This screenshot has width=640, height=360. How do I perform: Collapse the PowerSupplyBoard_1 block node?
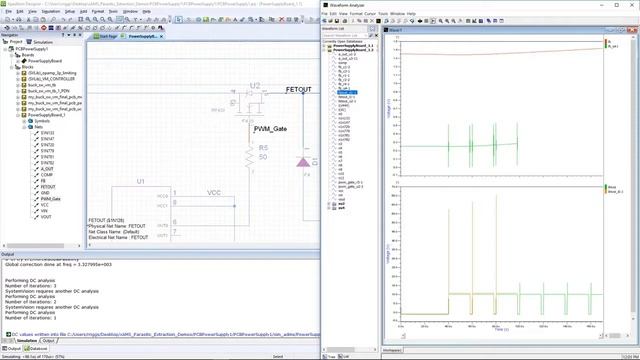click(x=18, y=115)
